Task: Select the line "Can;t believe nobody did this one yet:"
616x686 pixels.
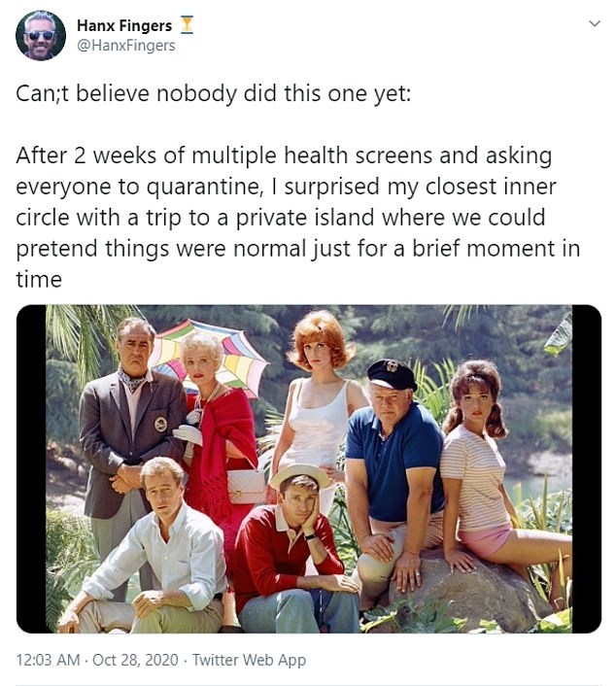Action: tap(214, 93)
